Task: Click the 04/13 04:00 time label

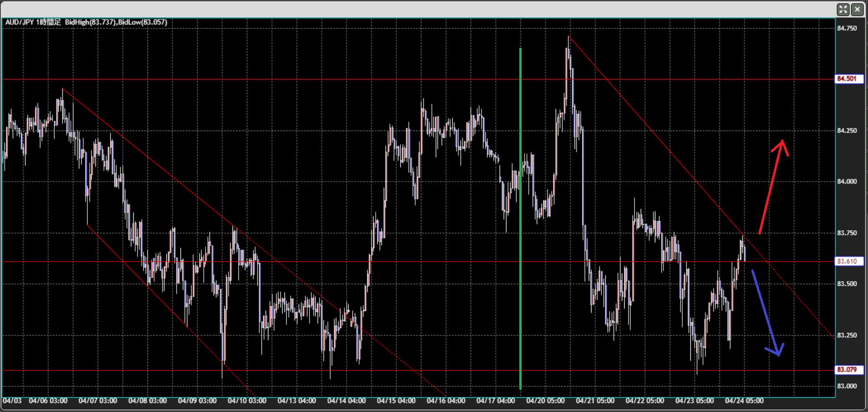Action: tap(297, 401)
